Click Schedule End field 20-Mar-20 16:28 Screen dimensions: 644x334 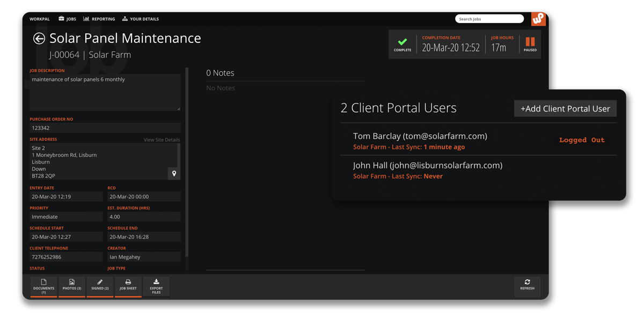[x=144, y=237]
